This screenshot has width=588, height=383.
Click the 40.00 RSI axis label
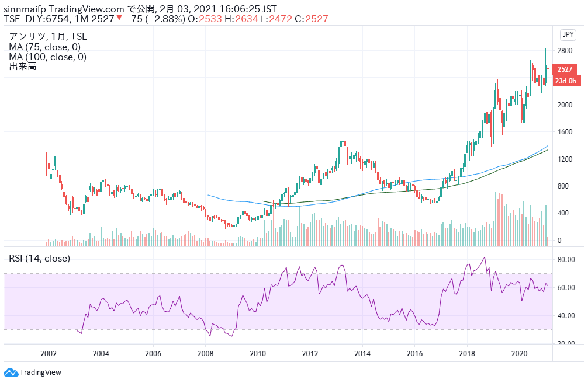(x=566, y=315)
